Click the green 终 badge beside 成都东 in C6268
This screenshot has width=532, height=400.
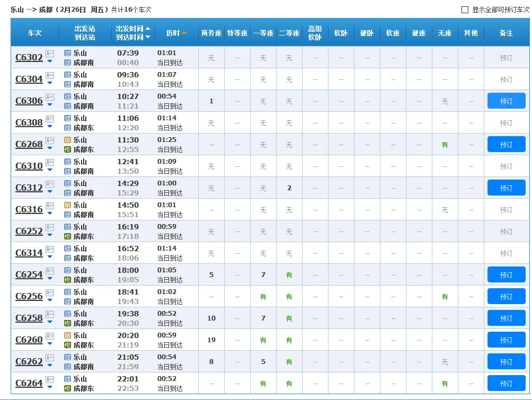click(67, 149)
